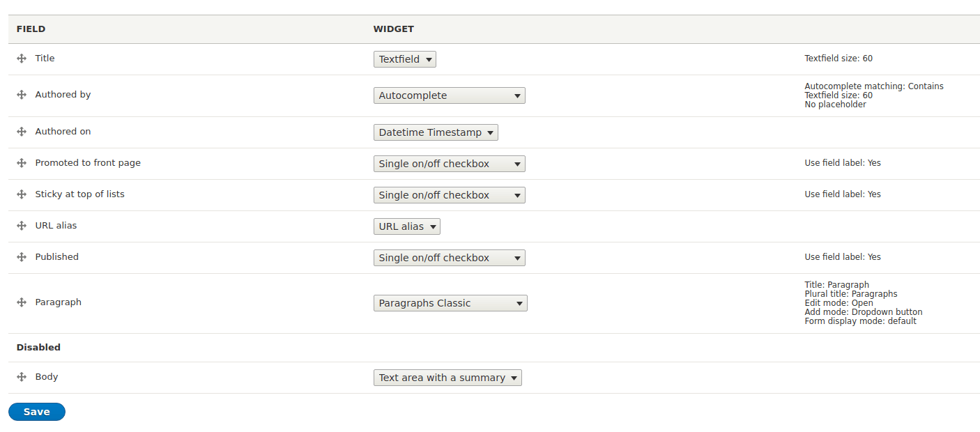Click the drag handle for the disabled Body field
Image resolution: width=980 pixels, height=432 pixels.
(x=22, y=377)
